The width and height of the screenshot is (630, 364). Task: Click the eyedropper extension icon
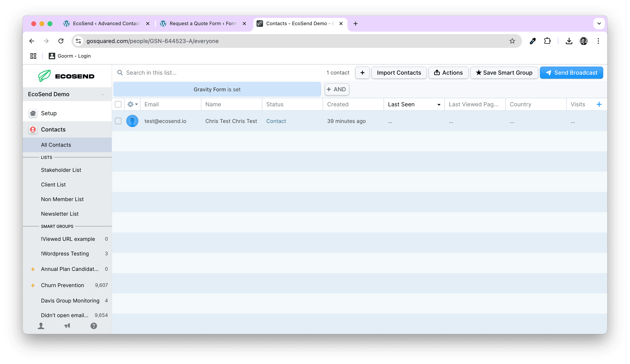(533, 41)
